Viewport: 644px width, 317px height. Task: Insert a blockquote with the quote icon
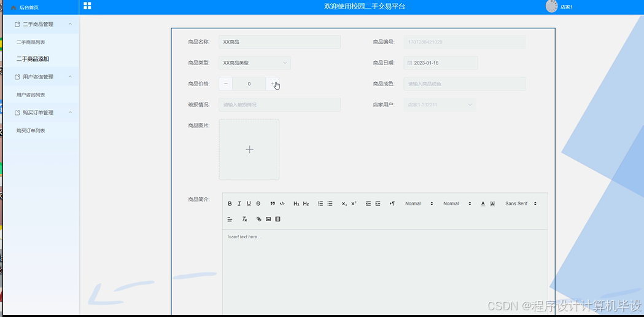[x=273, y=203]
